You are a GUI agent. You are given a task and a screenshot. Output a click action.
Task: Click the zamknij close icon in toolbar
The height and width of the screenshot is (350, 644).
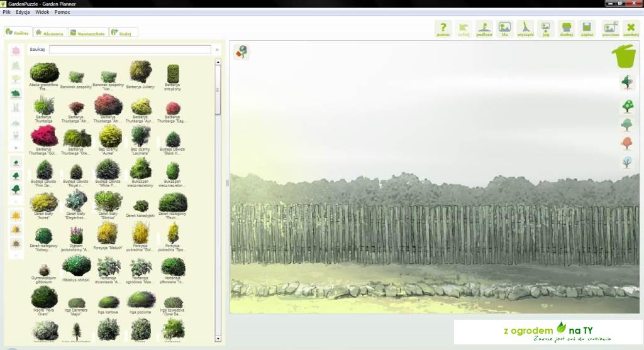point(631,29)
